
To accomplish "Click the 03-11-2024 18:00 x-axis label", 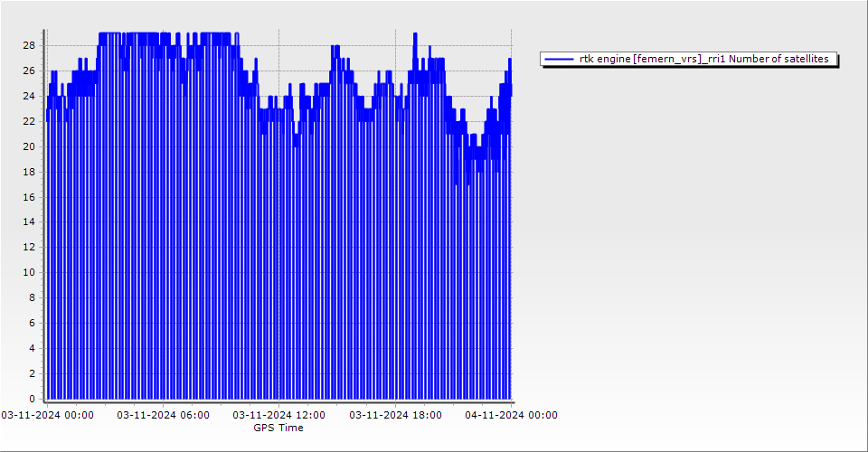I will [395, 415].
